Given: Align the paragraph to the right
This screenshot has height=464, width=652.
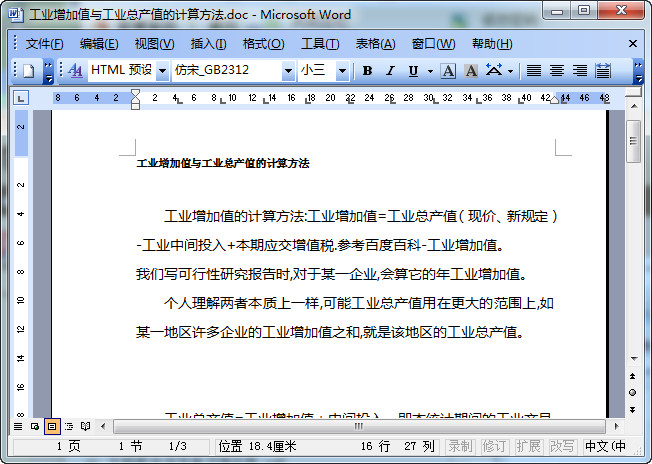Looking at the screenshot, I should point(580,71).
